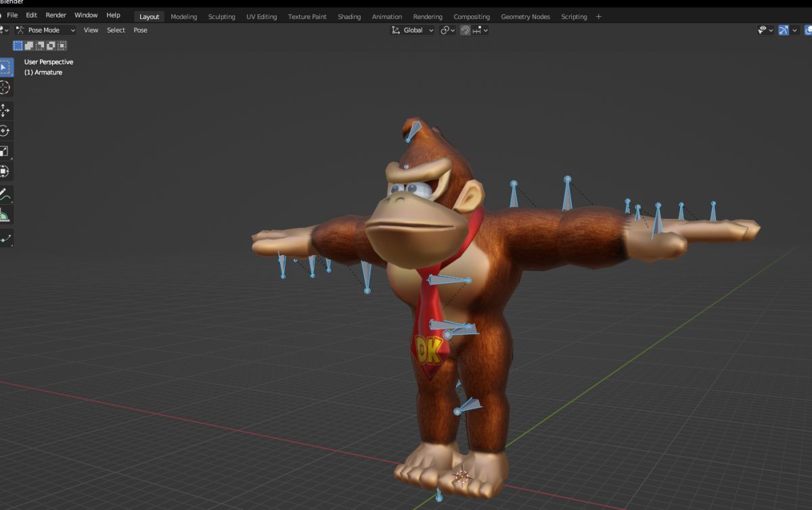Set selection mode to Extend
Screen dimensions: 812x510
coord(29,46)
